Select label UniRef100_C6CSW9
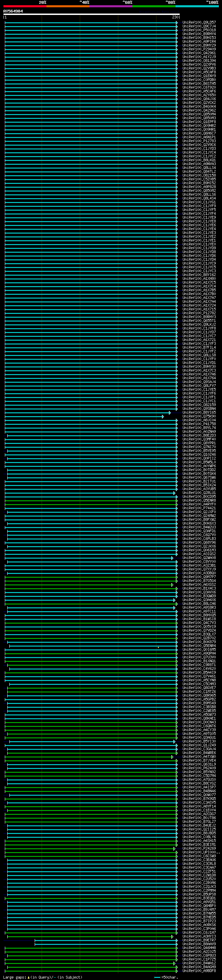The height and width of the screenshot is (980, 222). coord(199,856)
